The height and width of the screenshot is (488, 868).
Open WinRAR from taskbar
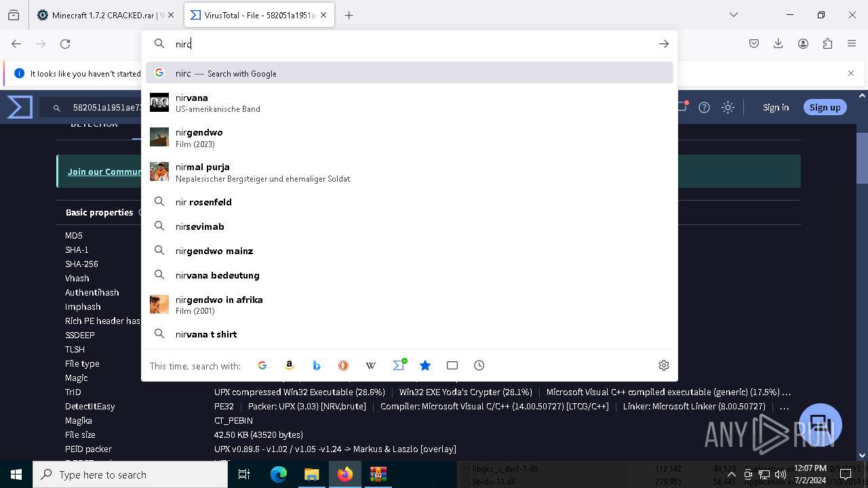tap(378, 474)
